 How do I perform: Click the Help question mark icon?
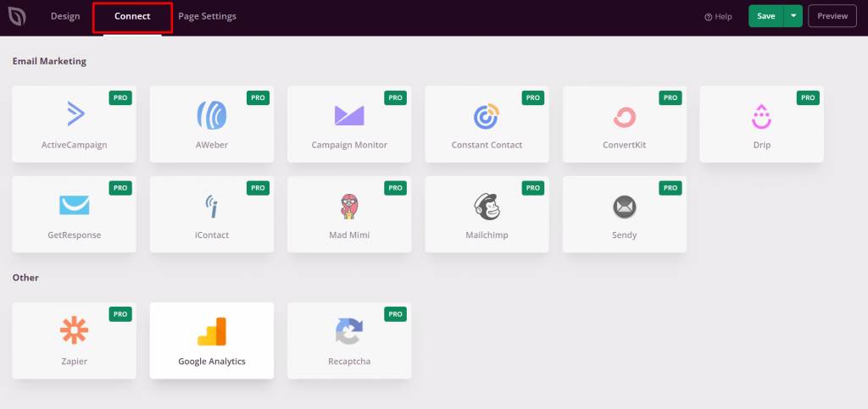pyautogui.click(x=708, y=17)
